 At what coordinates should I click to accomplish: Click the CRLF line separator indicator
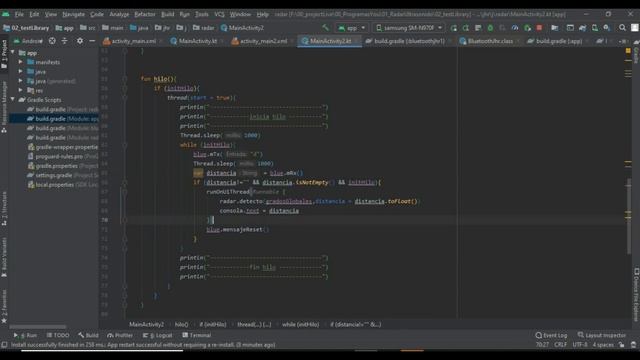point(560,345)
